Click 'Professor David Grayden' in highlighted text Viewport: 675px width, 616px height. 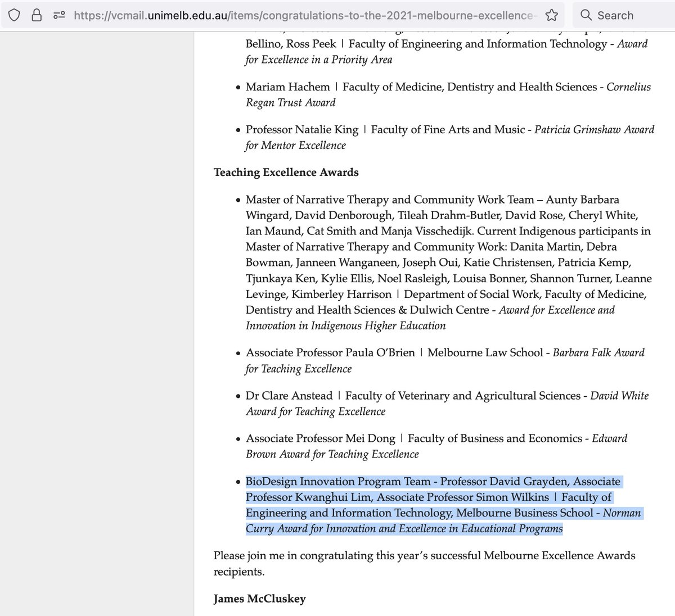click(x=505, y=482)
